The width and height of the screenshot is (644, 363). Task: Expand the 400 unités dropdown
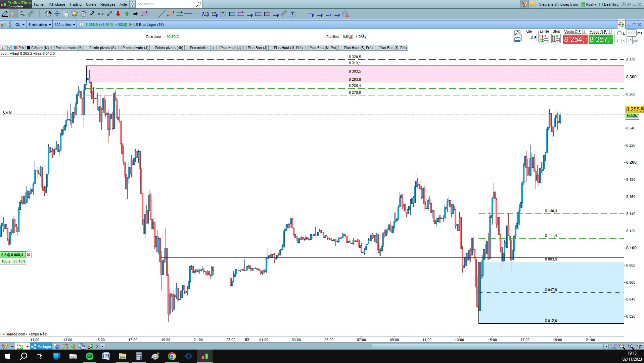tap(64, 25)
